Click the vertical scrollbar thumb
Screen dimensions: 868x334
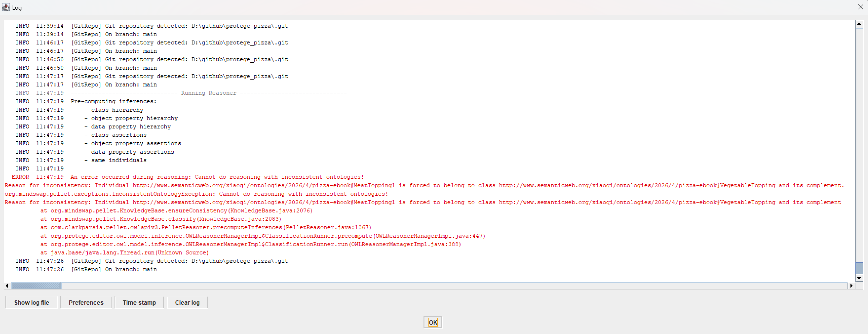[859, 268]
